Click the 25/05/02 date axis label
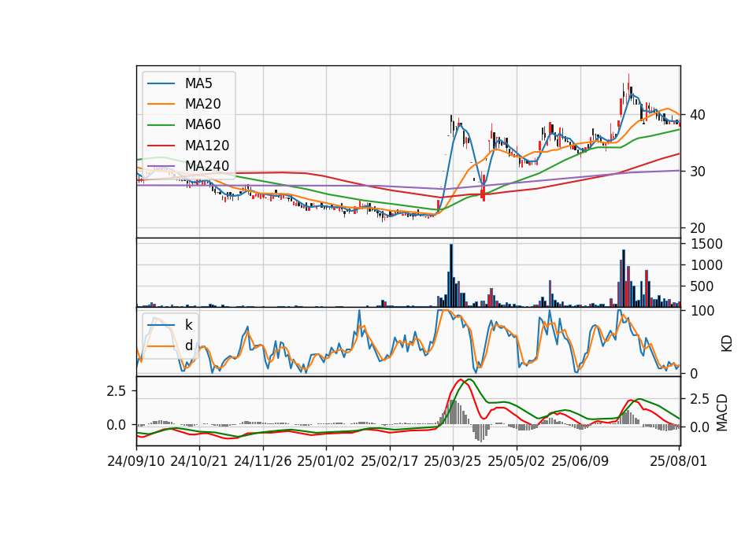 (517, 461)
